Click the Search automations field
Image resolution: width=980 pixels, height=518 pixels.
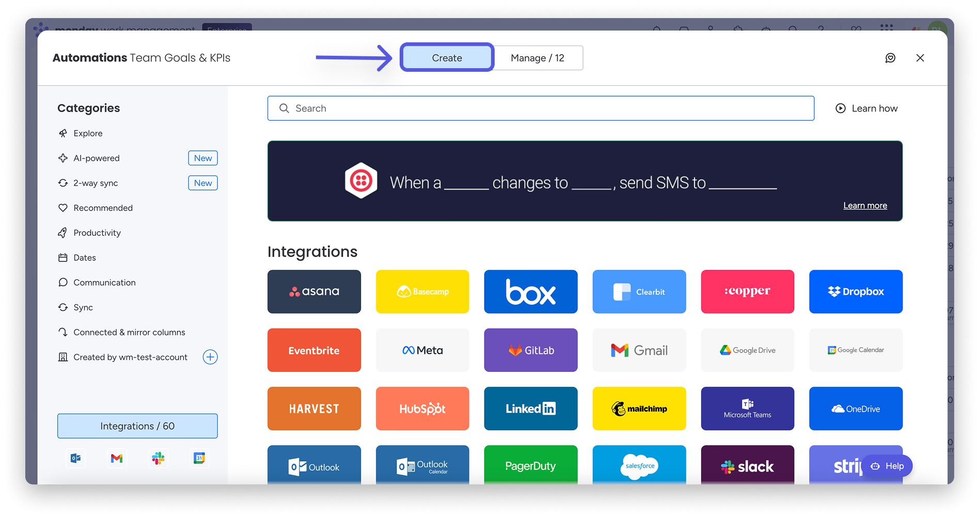541,108
